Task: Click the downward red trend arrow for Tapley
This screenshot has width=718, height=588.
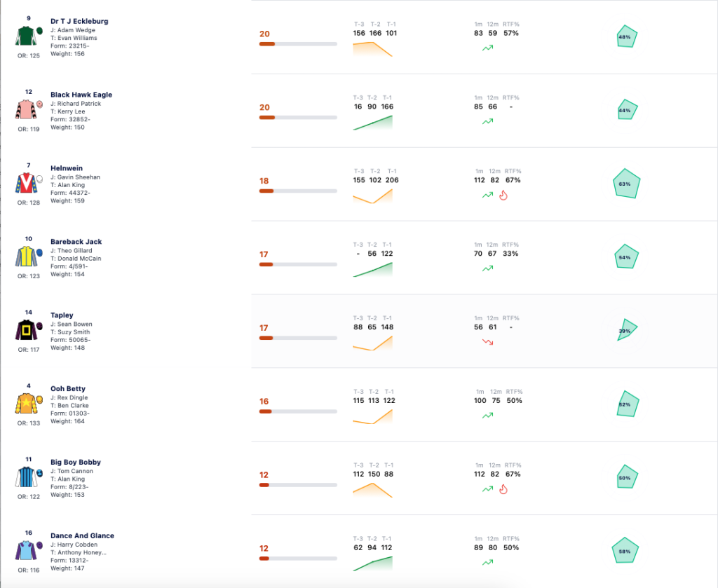Action: point(488,342)
